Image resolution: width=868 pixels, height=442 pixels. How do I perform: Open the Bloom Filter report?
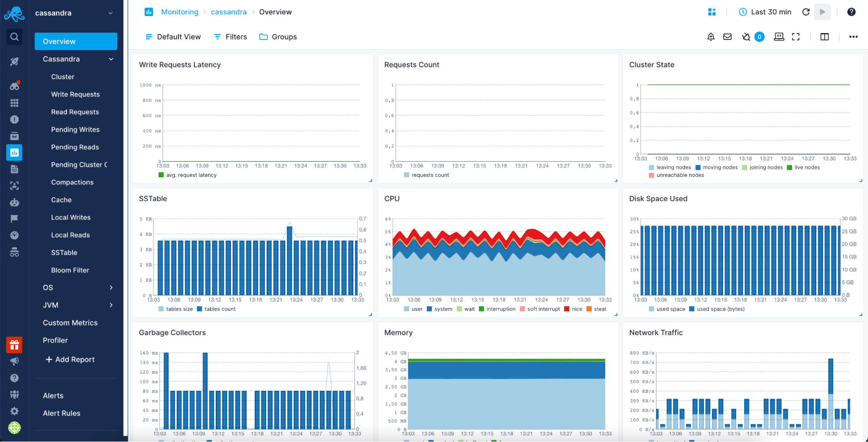click(x=70, y=270)
